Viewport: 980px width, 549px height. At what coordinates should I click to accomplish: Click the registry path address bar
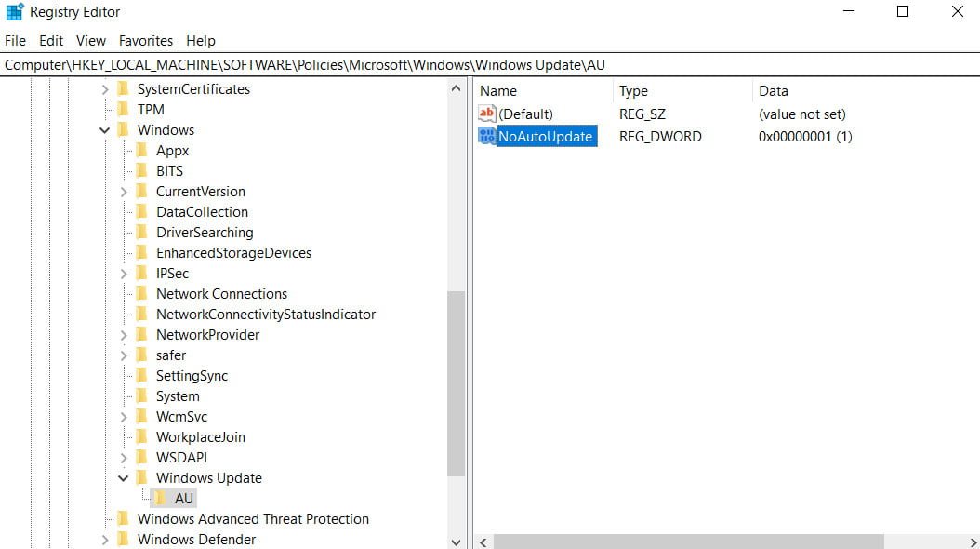489,65
